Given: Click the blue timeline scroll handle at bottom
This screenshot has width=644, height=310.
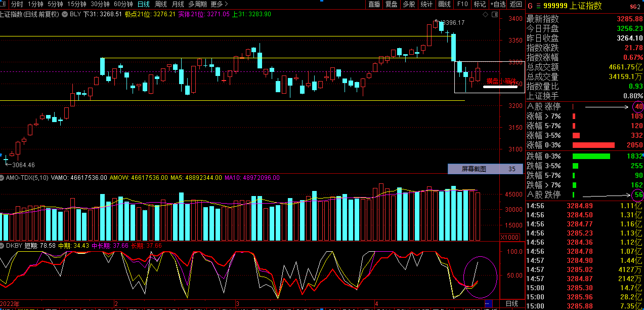Looking at the screenshot, I should pos(488,304).
